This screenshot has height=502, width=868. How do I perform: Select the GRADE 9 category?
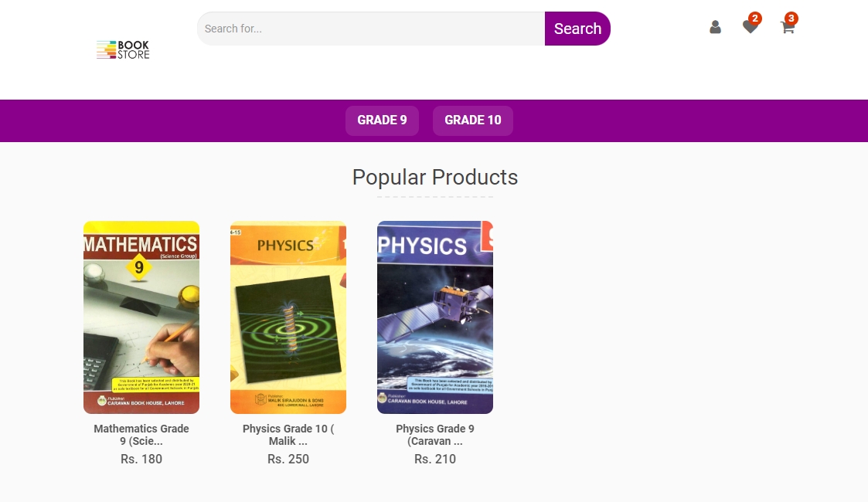[x=382, y=120]
